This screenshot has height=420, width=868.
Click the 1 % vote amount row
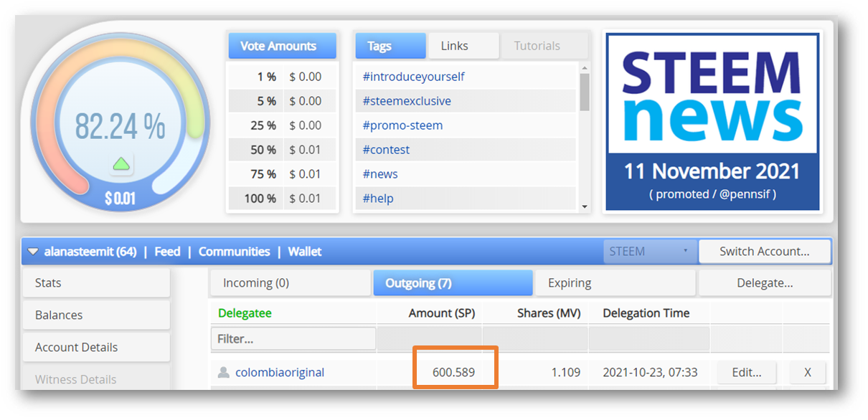(282, 77)
